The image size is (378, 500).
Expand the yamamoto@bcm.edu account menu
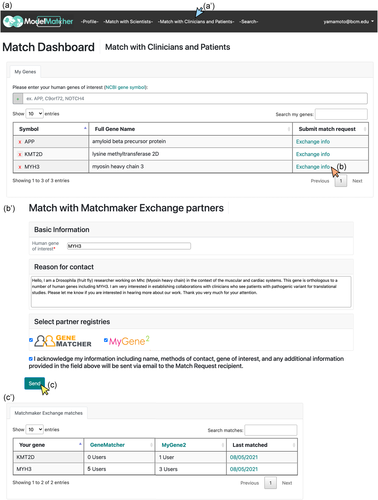348,22
